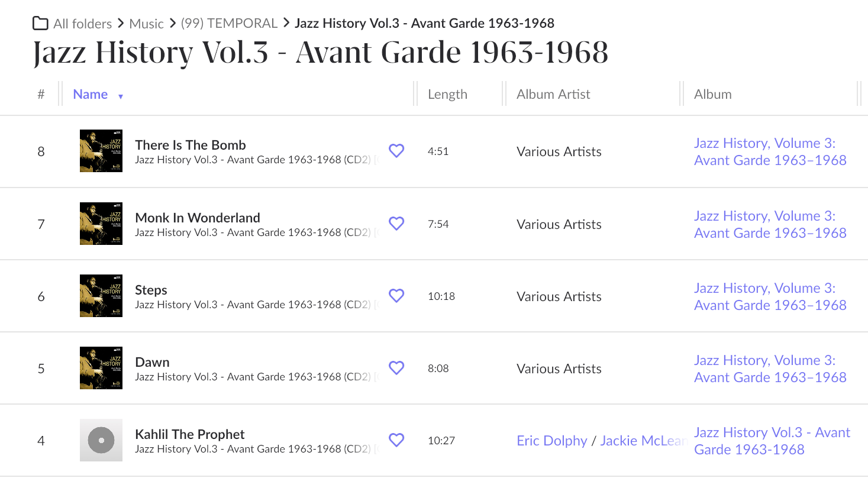This screenshot has width=868, height=478.
Task: Favorite the Dawn track
Action: 396,368
